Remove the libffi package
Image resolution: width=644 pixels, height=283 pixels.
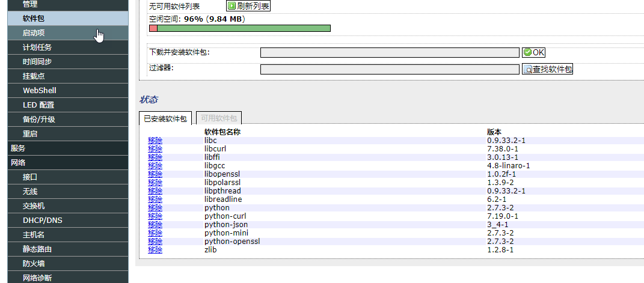pos(155,157)
